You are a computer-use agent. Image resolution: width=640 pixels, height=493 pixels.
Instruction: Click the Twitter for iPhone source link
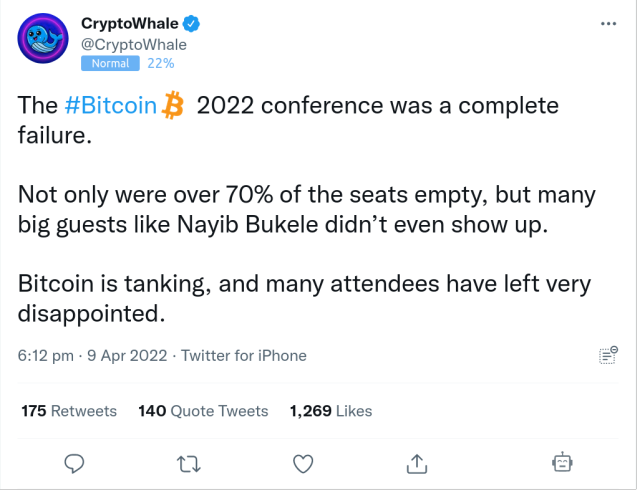click(x=244, y=355)
